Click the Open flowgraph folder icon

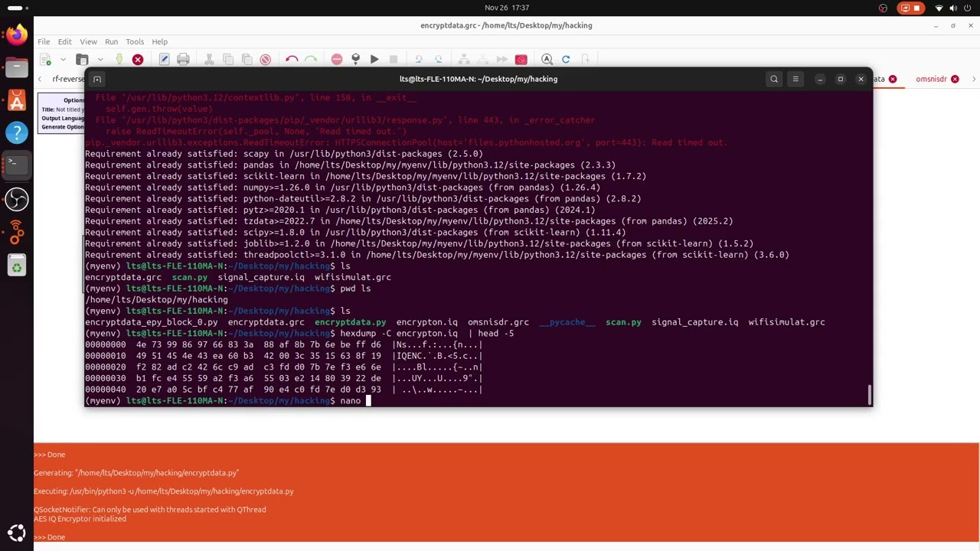tap(83, 60)
